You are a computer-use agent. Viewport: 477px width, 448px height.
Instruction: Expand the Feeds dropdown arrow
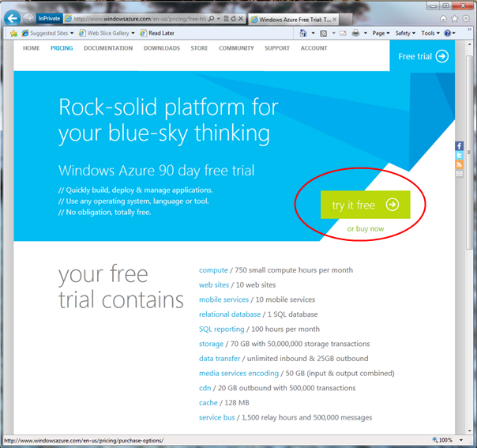334,33
